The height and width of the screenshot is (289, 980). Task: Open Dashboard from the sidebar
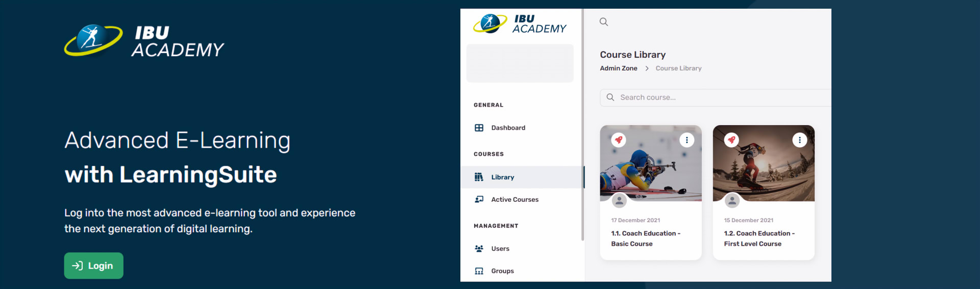click(x=508, y=128)
